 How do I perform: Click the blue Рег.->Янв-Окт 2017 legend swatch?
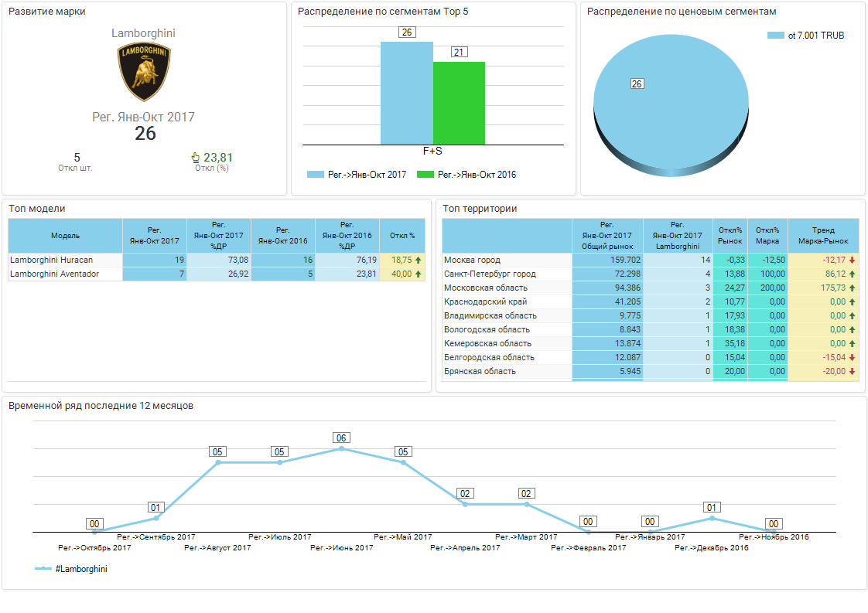(316, 175)
